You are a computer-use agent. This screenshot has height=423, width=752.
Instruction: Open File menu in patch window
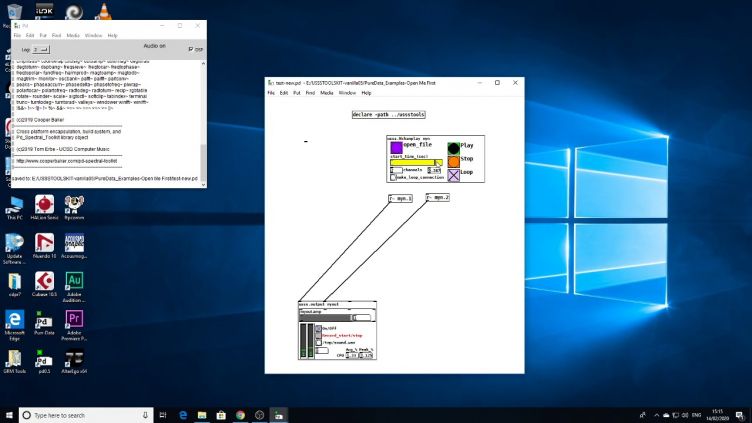coord(271,93)
